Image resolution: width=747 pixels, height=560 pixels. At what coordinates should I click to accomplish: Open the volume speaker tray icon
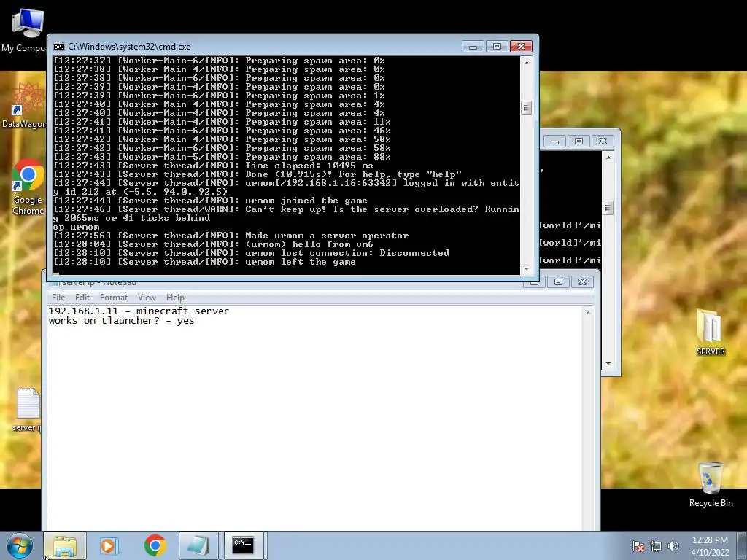pyautogui.click(x=673, y=546)
